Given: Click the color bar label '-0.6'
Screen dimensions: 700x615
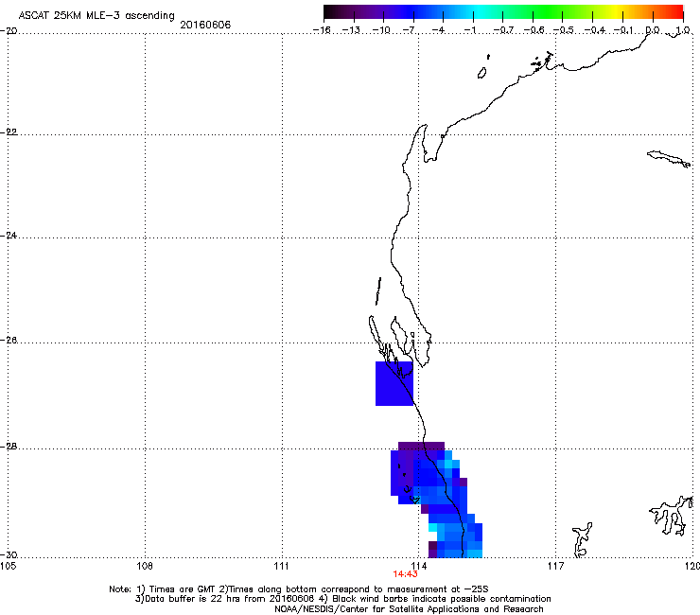Looking at the screenshot, I should pyautogui.click(x=534, y=30).
